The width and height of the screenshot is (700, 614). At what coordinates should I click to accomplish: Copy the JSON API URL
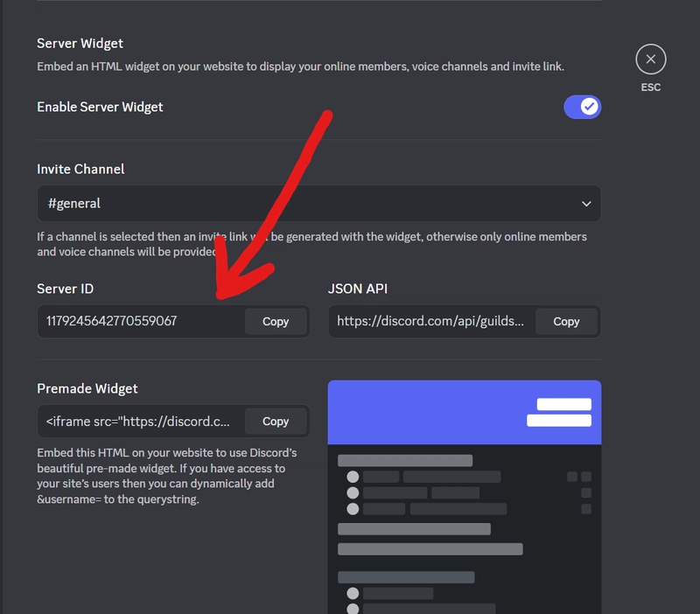click(x=566, y=321)
